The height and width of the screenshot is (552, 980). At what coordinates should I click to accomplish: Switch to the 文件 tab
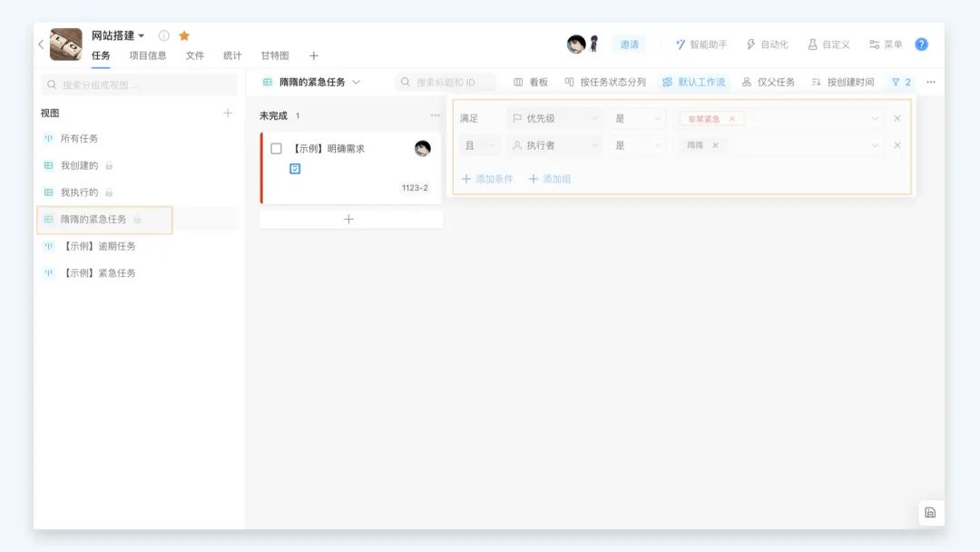point(194,55)
